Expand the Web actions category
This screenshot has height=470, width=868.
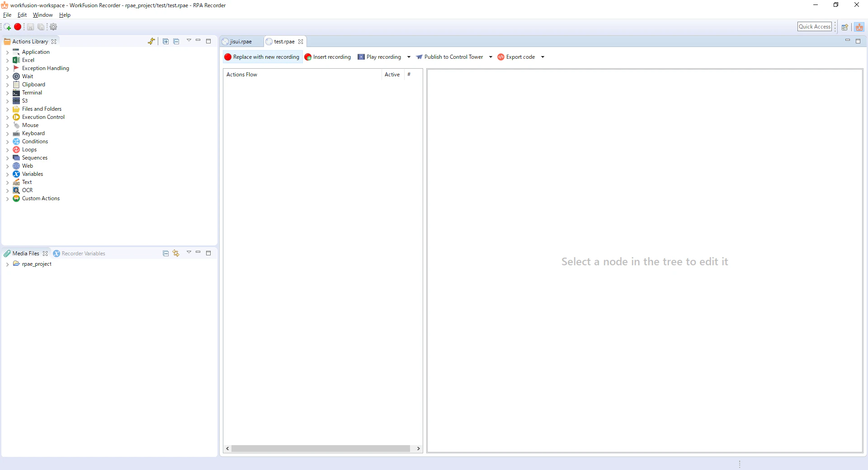[8, 166]
